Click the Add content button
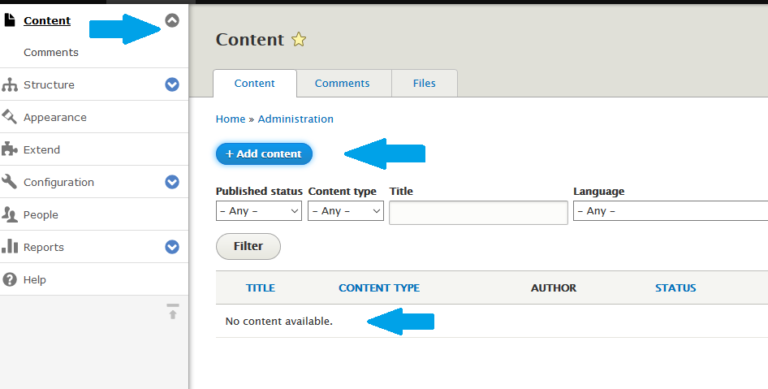This screenshot has height=389, width=768. click(264, 154)
